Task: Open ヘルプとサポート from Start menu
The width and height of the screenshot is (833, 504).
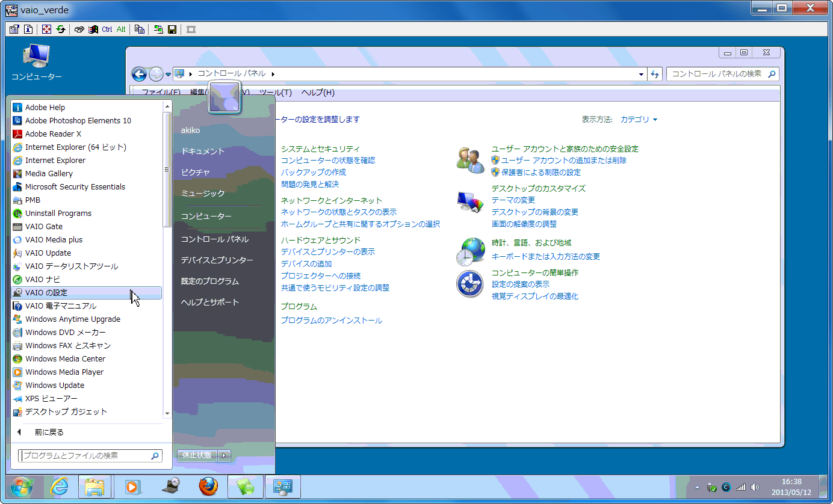Action: [x=210, y=303]
